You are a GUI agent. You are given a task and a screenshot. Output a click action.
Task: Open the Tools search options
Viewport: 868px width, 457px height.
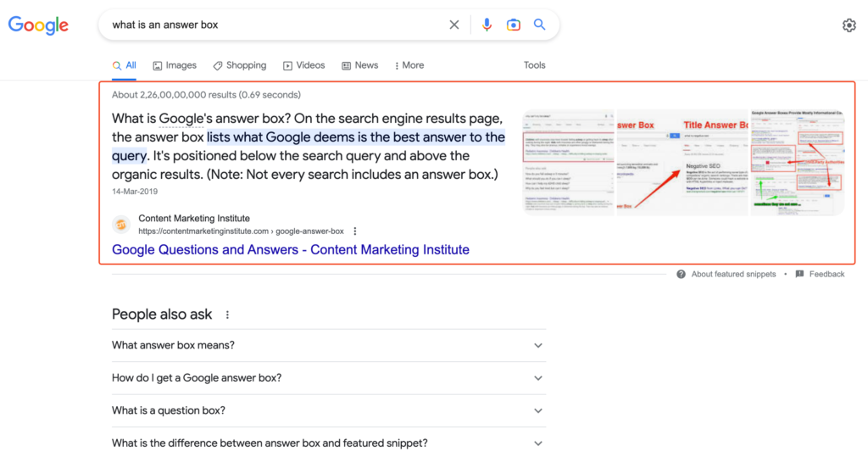534,65
